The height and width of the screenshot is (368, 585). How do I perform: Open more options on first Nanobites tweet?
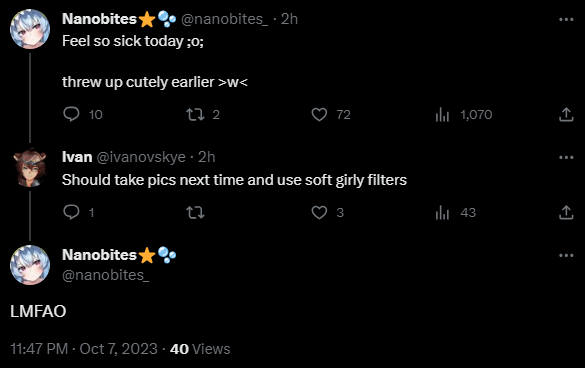point(566,19)
